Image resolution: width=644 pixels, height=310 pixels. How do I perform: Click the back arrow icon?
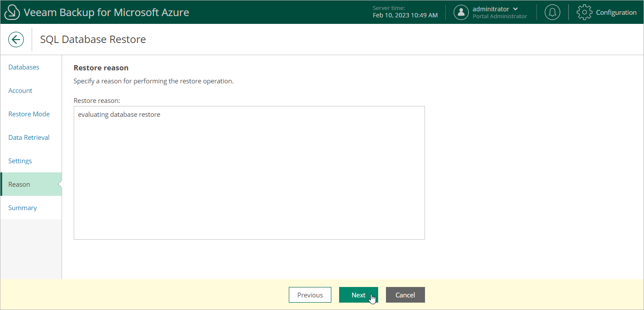pos(16,40)
